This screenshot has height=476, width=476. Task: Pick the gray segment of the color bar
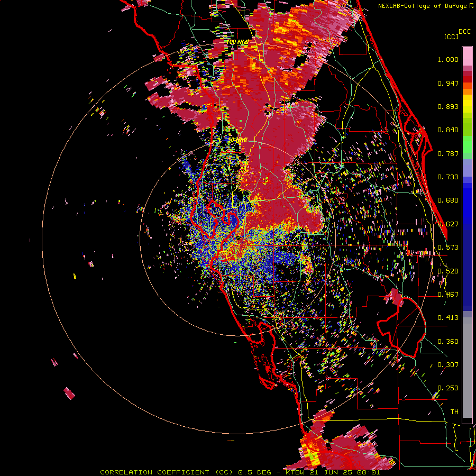[x=467, y=368]
